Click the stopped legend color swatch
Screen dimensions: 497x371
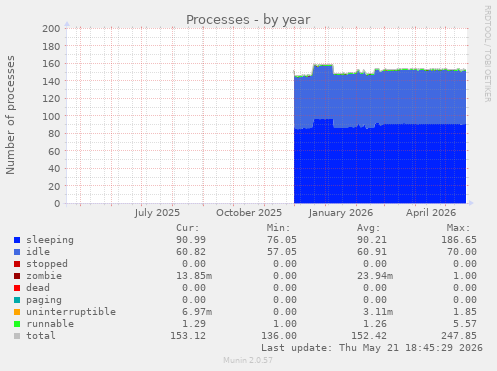tap(17, 264)
